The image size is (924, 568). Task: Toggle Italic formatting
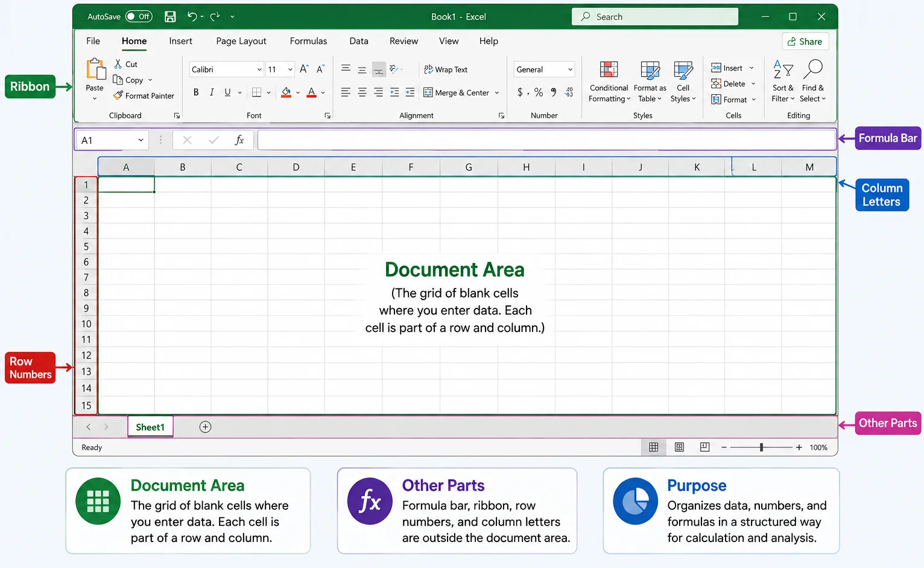212,92
